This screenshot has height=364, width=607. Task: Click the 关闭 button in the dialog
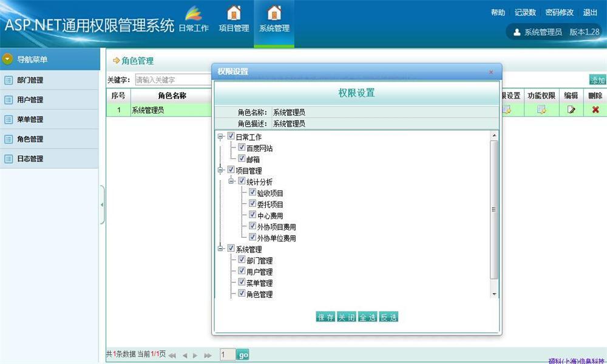(347, 317)
